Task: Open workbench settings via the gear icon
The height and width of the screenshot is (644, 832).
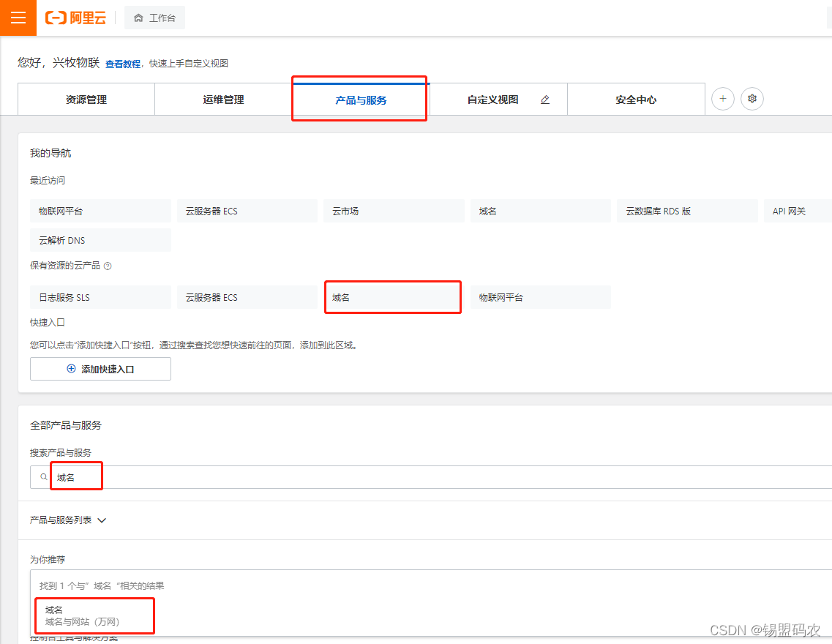Action: pos(752,98)
